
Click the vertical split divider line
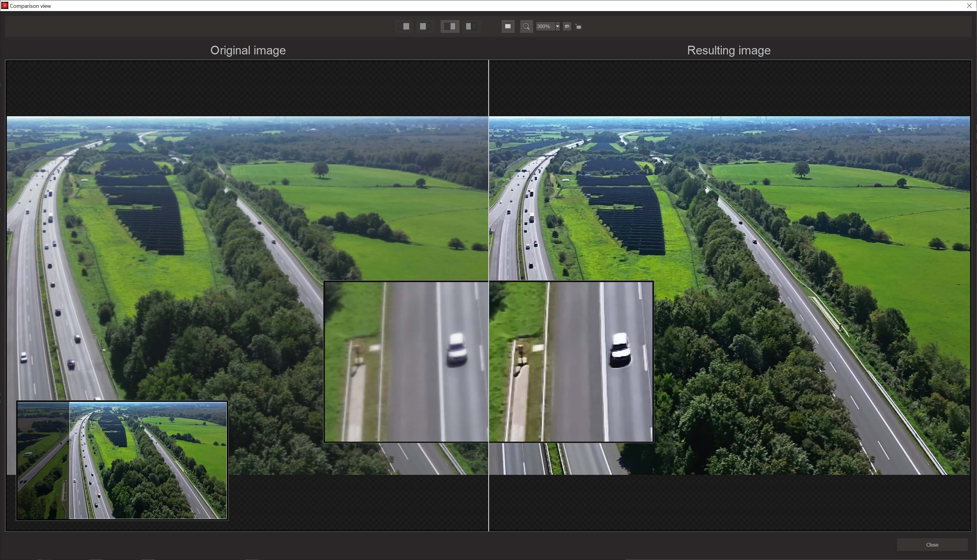click(488, 192)
